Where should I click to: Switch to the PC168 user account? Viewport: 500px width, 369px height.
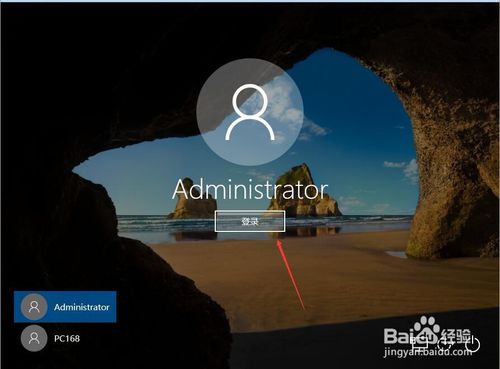(65, 338)
